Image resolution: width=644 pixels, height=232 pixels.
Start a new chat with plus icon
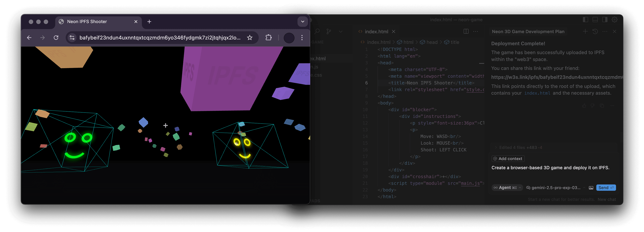[x=585, y=31]
